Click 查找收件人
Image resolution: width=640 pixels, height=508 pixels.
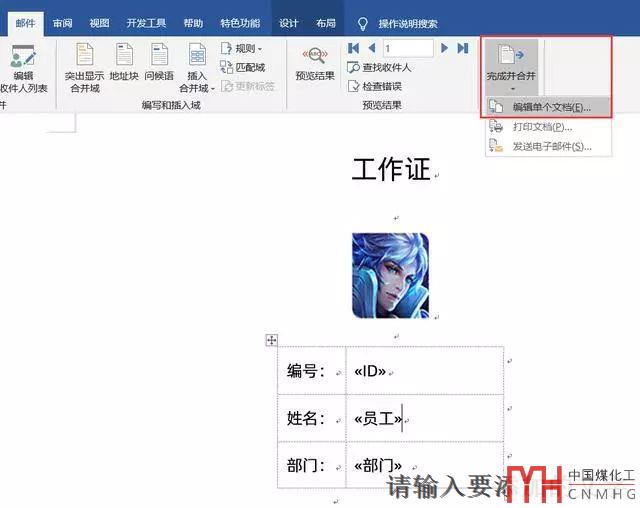point(379,67)
